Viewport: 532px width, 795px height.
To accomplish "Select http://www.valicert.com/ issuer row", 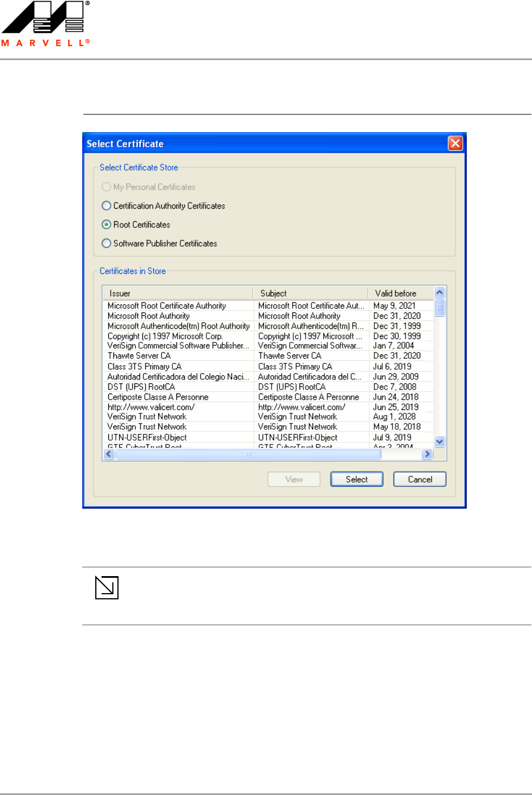I will 151,407.
